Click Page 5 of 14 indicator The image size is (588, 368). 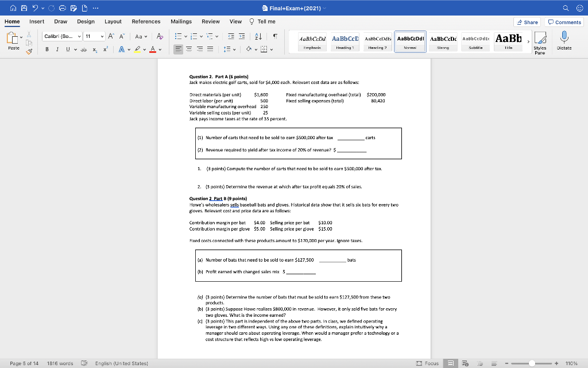tap(24, 363)
